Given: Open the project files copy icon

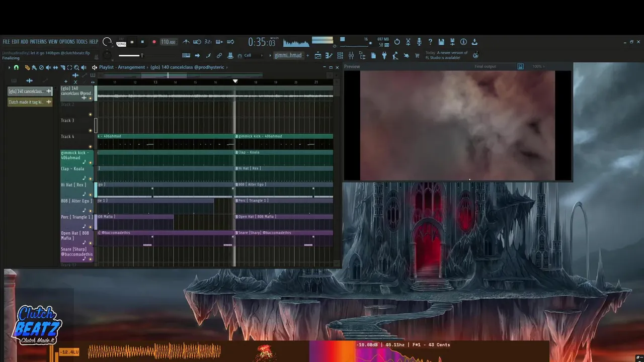Looking at the screenshot, I should (x=373, y=55).
